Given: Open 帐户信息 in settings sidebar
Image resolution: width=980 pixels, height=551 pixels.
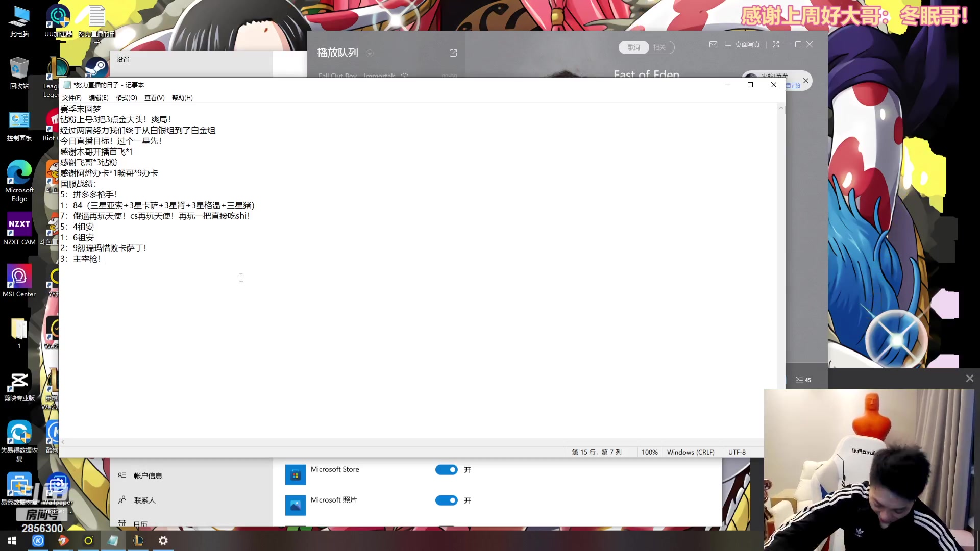Looking at the screenshot, I should [148, 475].
